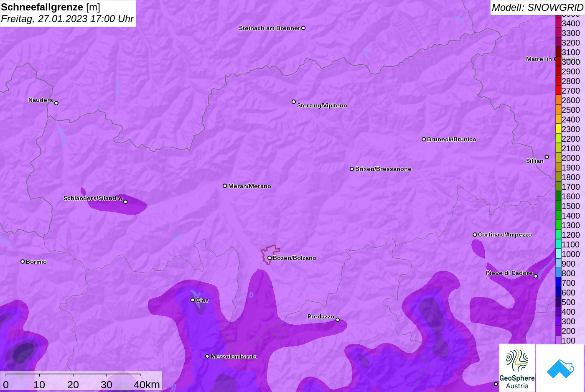Click the Meran/Merano text label
Viewport: 585px width, 392px height.
(x=249, y=186)
